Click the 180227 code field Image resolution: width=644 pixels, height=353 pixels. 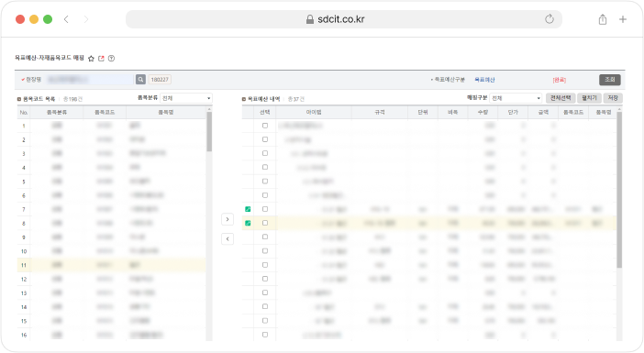(160, 80)
